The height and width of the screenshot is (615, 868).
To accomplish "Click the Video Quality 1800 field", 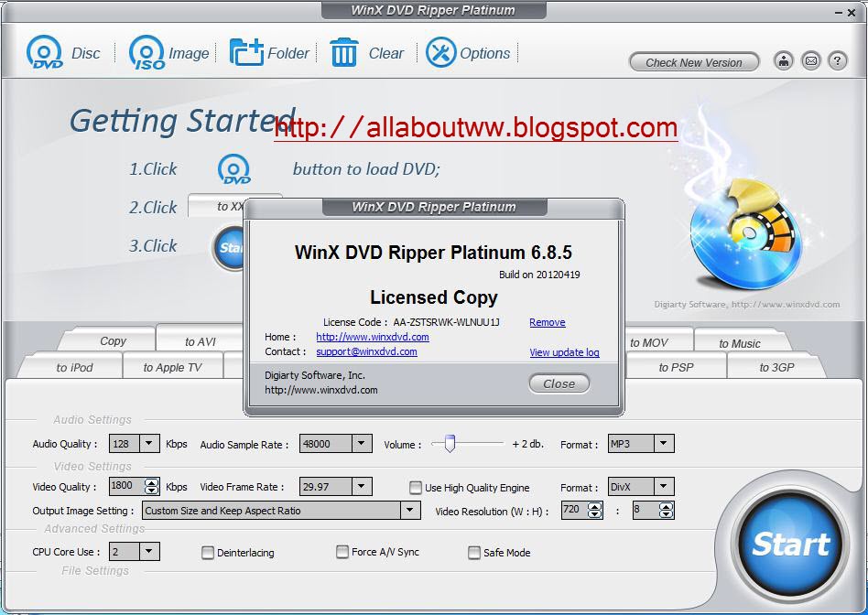I will point(126,486).
